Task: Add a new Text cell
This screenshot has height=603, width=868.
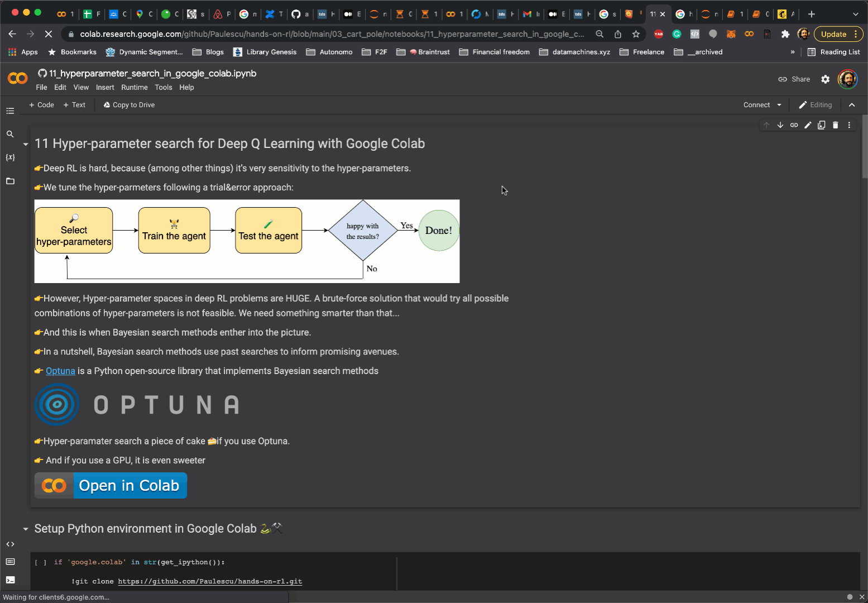Action: 74,105
